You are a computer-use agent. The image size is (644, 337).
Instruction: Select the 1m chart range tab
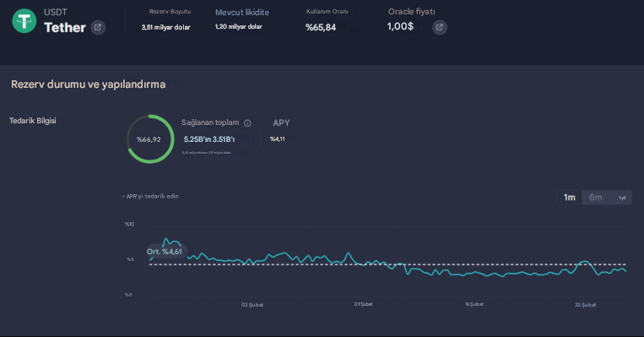(569, 198)
